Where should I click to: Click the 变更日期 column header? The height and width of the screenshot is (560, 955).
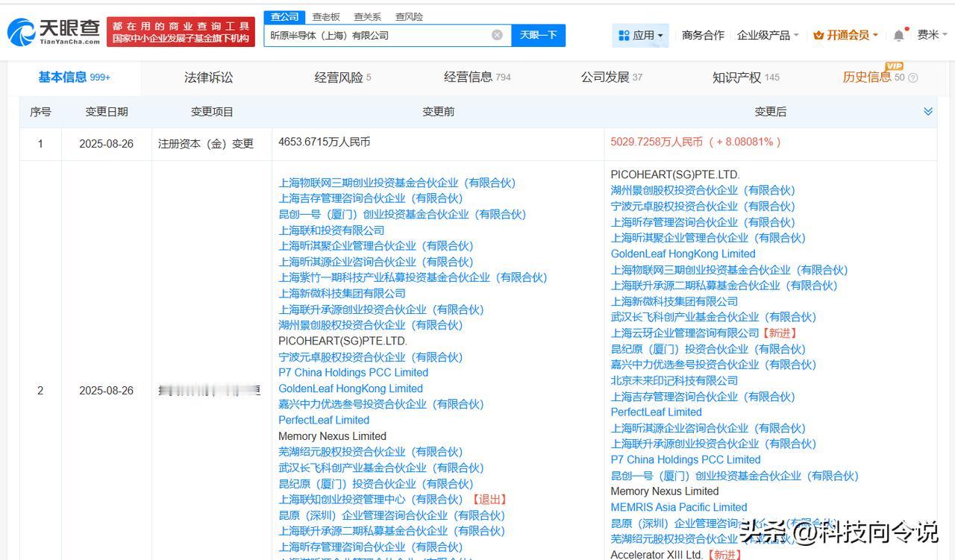coord(106,112)
